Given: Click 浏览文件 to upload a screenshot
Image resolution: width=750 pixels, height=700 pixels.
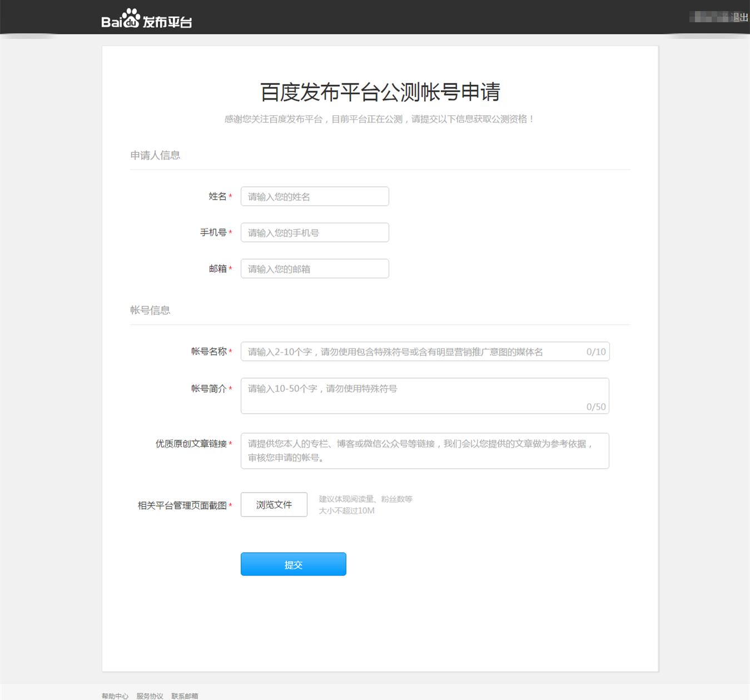Looking at the screenshot, I should click(274, 504).
